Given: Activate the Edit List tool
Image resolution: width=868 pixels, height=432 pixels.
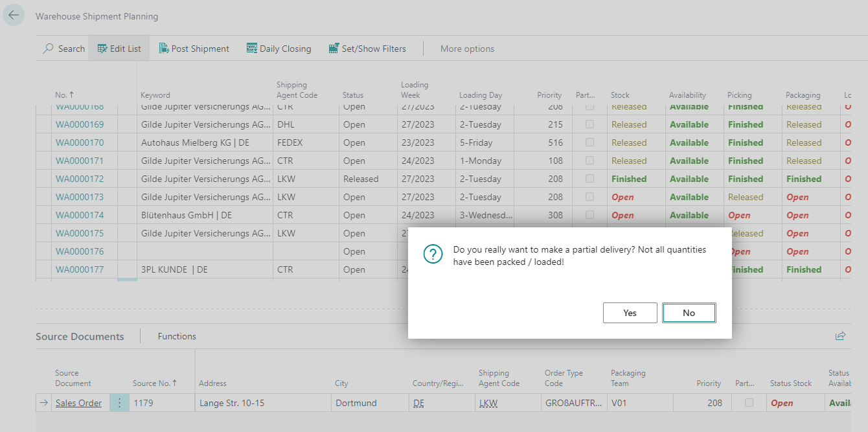Looking at the screenshot, I should [102, 48].
